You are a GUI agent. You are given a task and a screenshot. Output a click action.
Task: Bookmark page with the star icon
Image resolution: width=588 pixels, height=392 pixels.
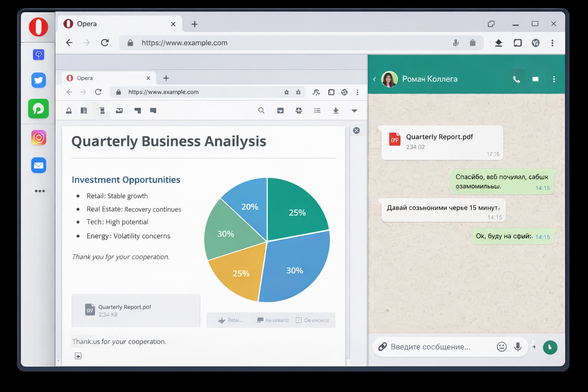coord(286,92)
